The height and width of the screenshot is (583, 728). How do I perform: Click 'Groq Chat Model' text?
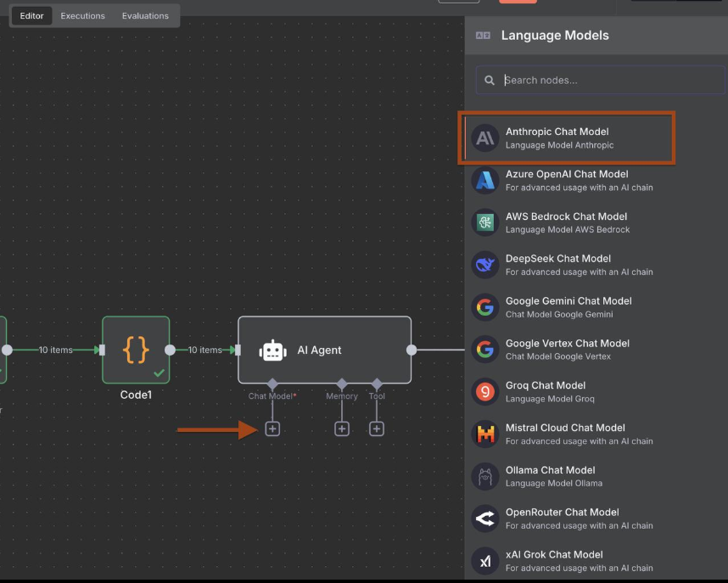[x=545, y=385]
